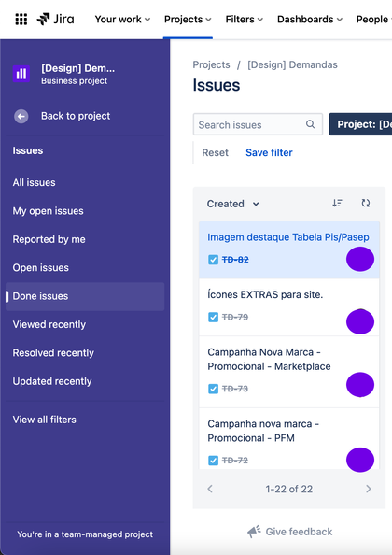Viewport: 392px width, 555px height.
Task: Go to the previous page with the left arrow
Action: click(210, 489)
